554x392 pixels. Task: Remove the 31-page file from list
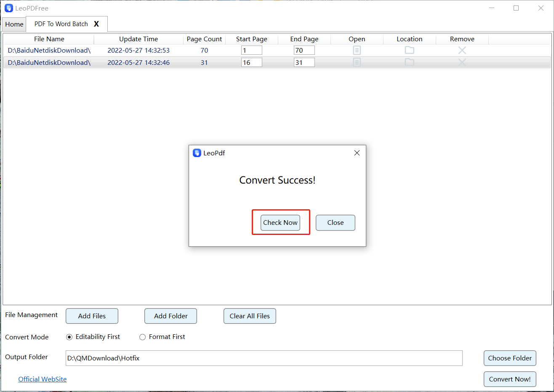[x=462, y=62]
